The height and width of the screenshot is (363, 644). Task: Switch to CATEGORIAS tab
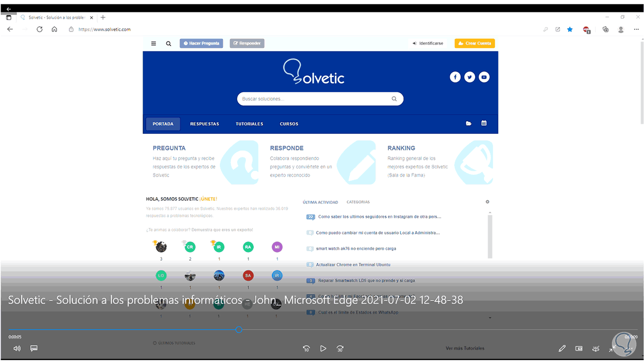pyautogui.click(x=358, y=202)
